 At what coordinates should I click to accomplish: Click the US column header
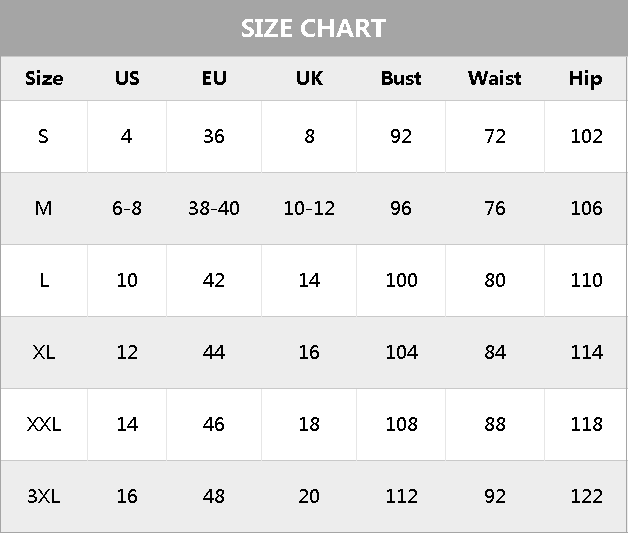tap(127, 78)
